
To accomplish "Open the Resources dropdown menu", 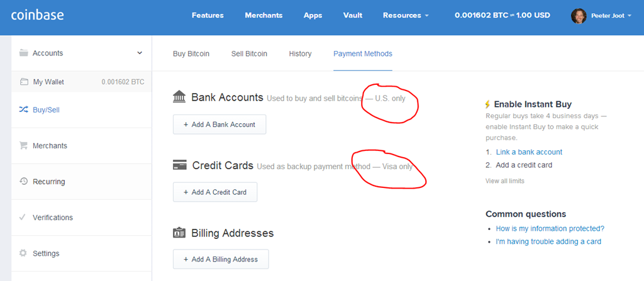I will (x=406, y=15).
